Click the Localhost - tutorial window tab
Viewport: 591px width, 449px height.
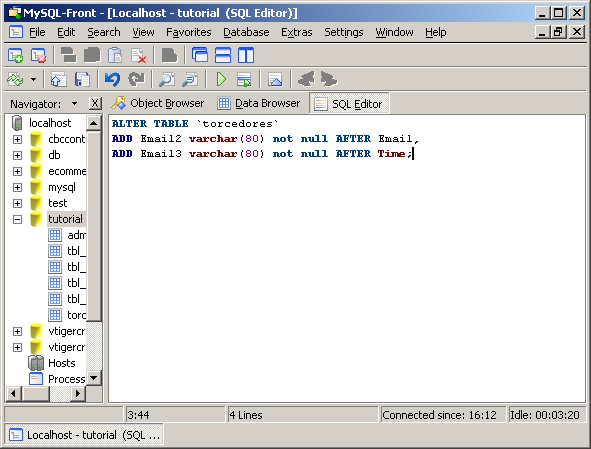click(84, 435)
